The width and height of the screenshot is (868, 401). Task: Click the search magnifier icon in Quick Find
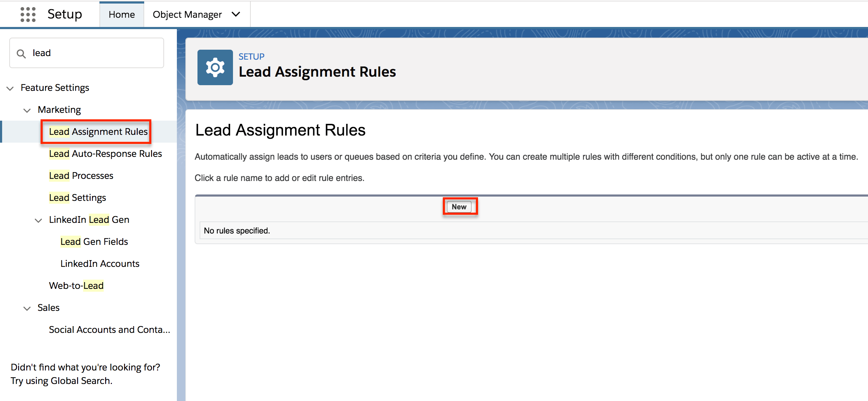(21, 53)
